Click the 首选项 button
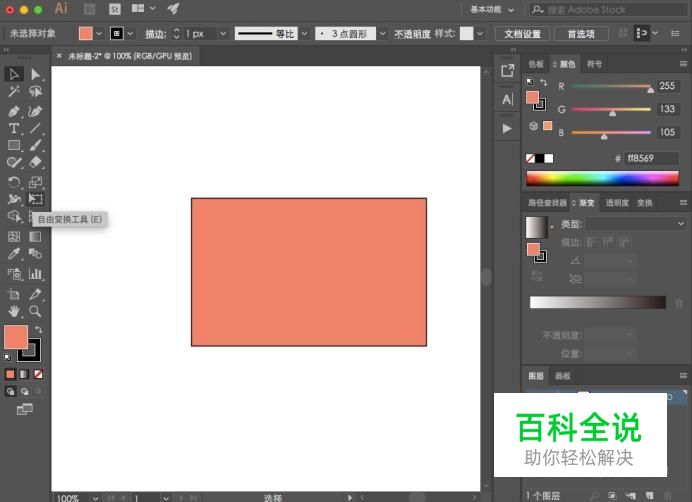Image resolution: width=692 pixels, height=502 pixels. [x=580, y=34]
